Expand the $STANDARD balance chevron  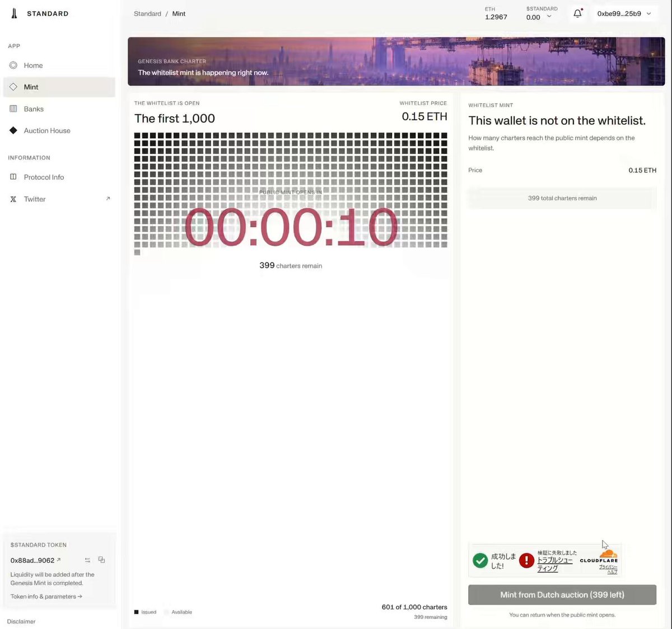coord(549,17)
